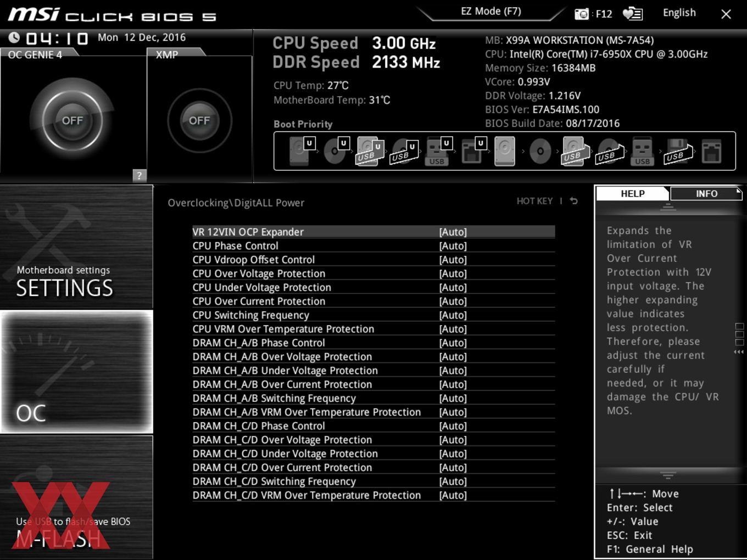Open VR 12VIN OCP Expander [Auto] value
The width and height of the screenshot is (747, 560).
click(453, 232)
